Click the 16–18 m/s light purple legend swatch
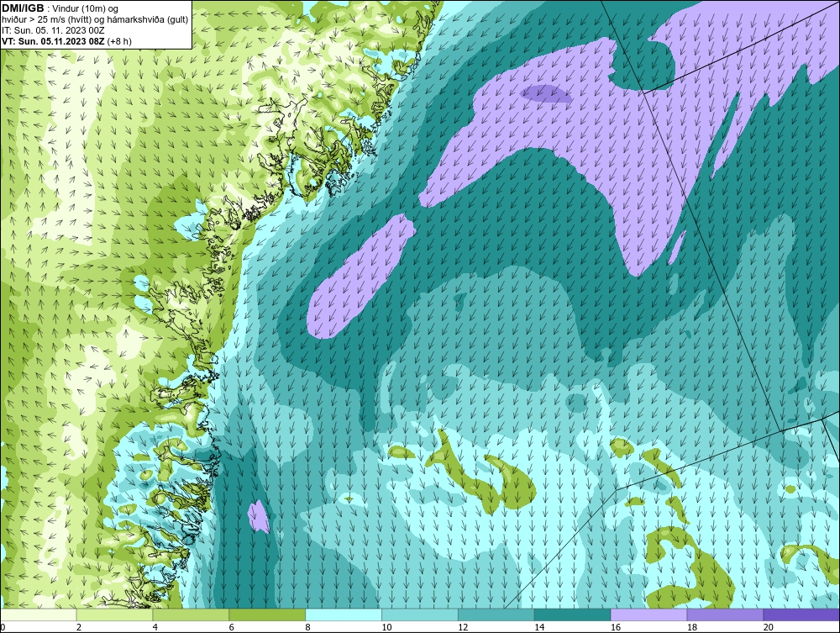 pyautogui.click(x=648, y=615)
